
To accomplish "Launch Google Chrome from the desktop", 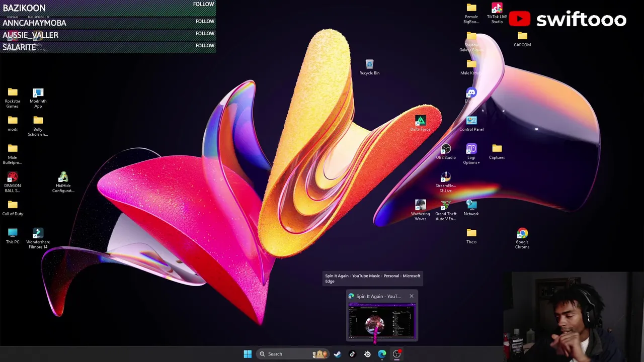I will point(522,238).
